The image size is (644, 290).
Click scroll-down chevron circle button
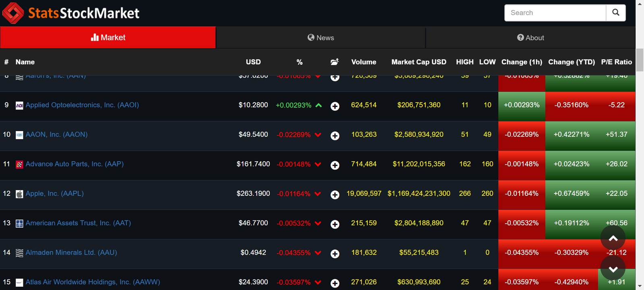click(x=613, y=269)
